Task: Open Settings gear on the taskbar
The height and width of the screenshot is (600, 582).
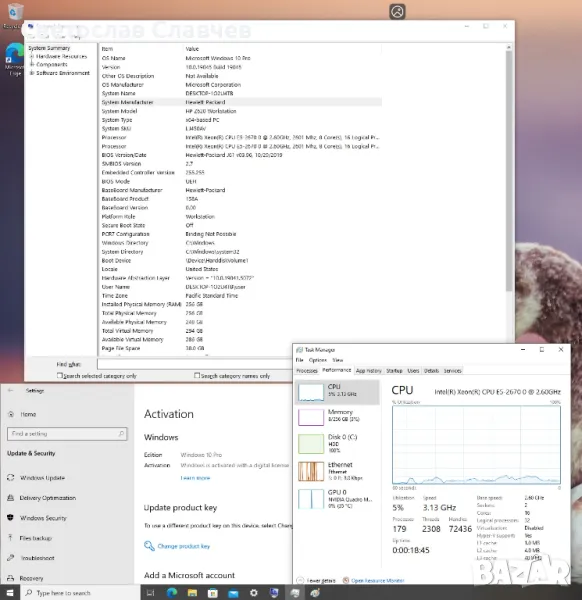Action: (x=254, y=593)
